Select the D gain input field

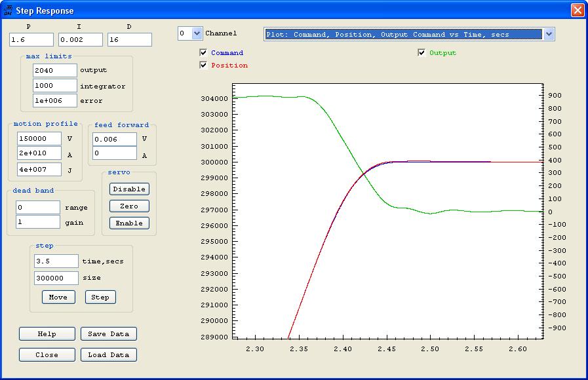[129, 40]
